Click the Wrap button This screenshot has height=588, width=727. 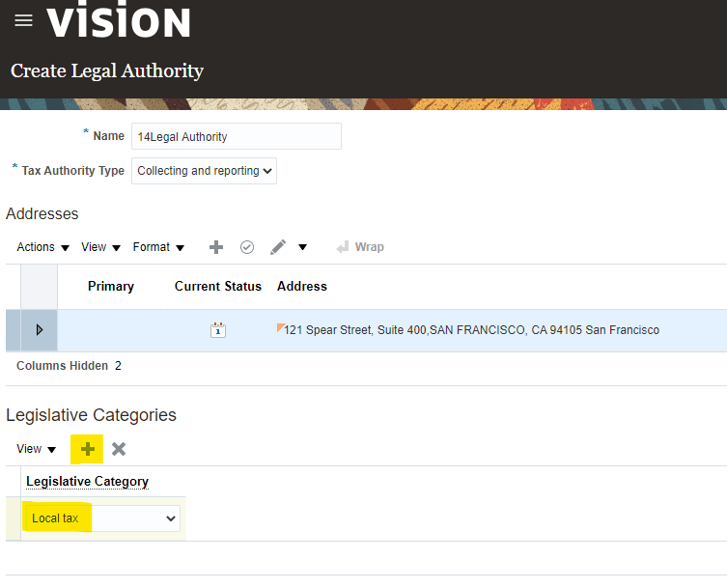[x=360, y=247]
